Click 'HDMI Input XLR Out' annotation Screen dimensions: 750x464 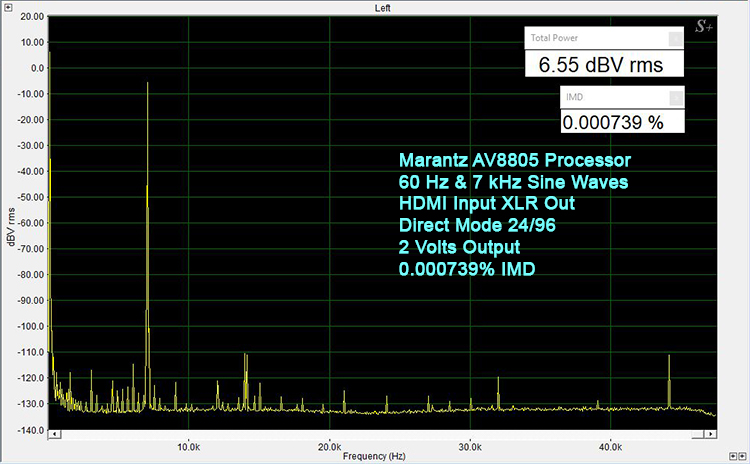click(x=486, y=203)
